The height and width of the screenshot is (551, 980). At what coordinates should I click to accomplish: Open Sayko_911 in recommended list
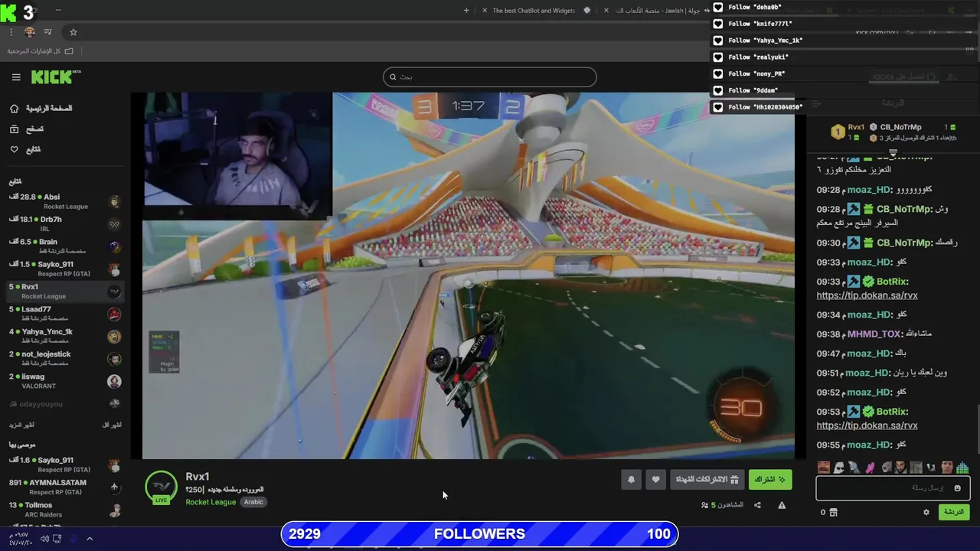pos(64,465)
